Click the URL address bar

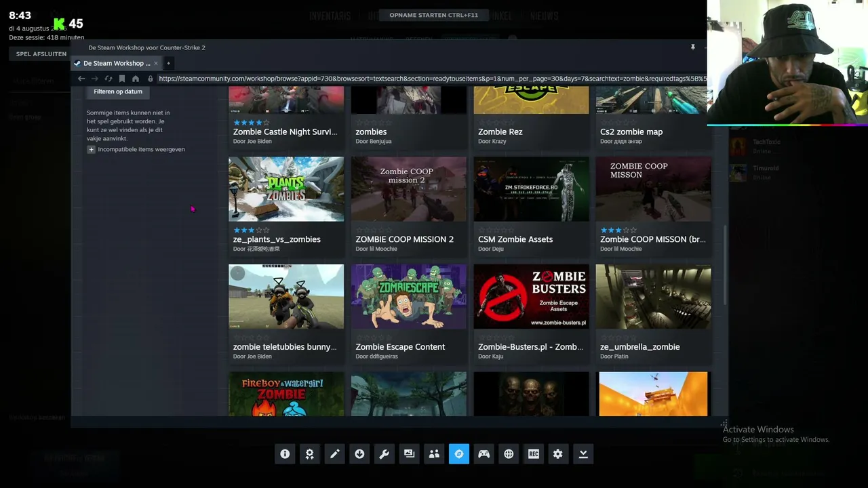pos(433,79)
